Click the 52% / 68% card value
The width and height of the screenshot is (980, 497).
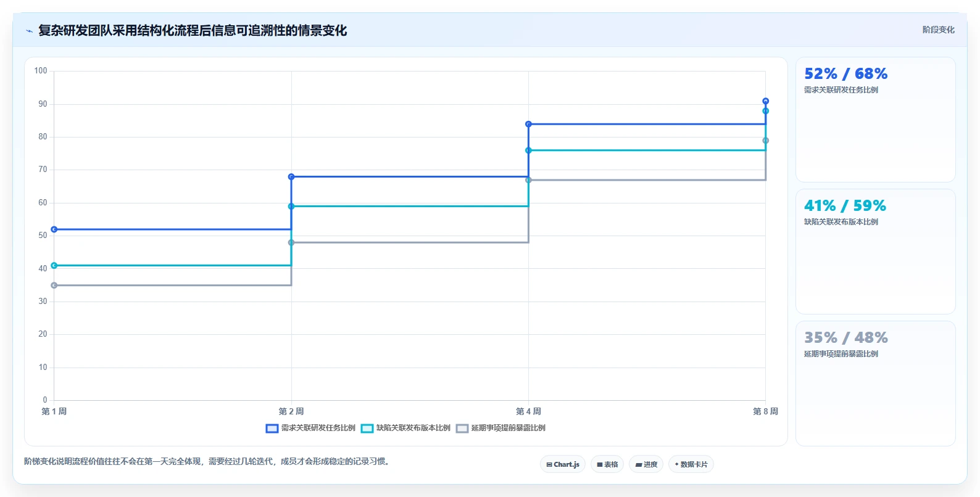point(845,74)
